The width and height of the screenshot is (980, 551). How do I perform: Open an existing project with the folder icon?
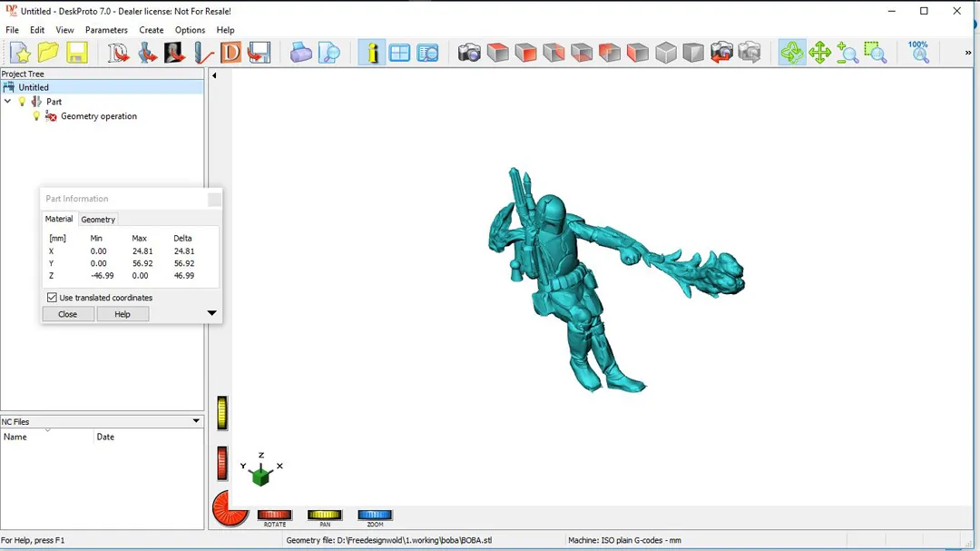pyautogui.click(x=48, y=53)
